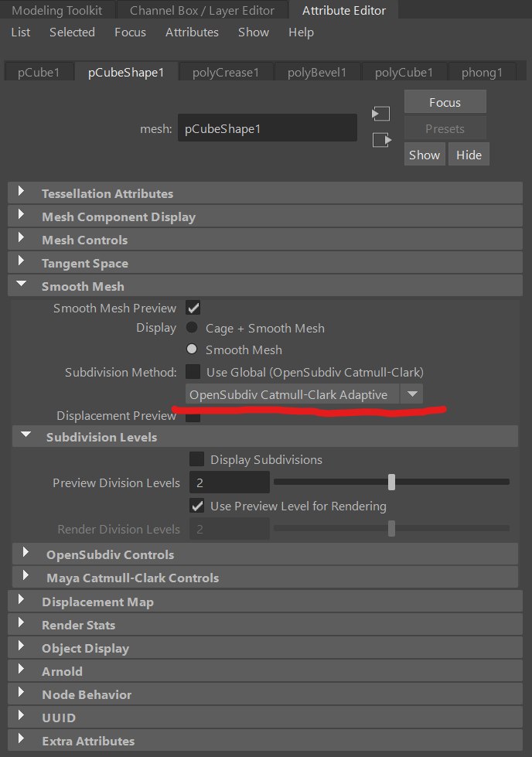532x757 pixels.
Task: Expand Maya Catmull-Clark Controls section
Action: pos(265,578)
